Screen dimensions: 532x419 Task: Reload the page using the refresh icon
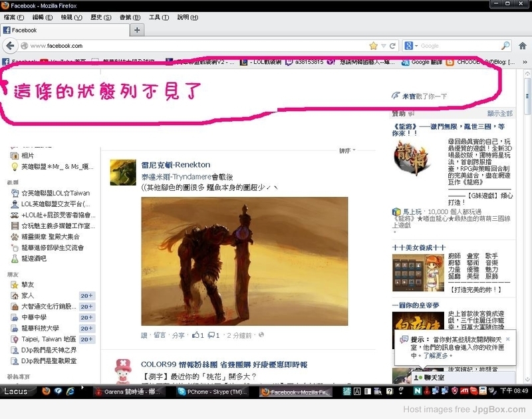[393, 46]
